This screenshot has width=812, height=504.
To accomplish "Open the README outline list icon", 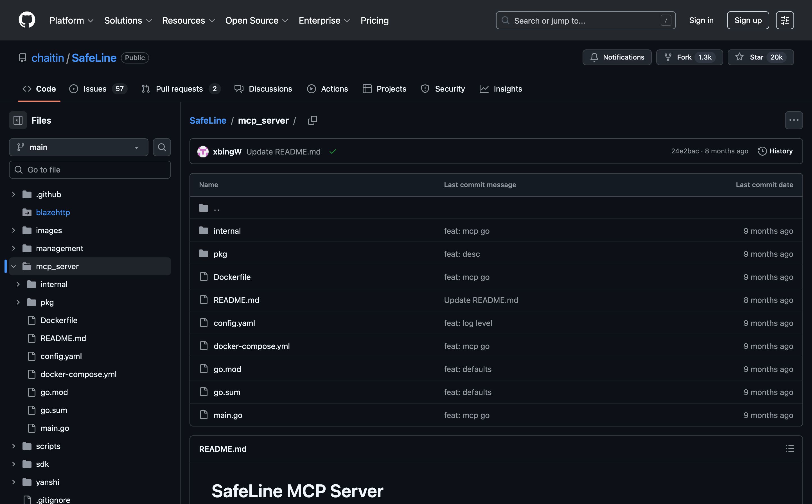I will 790,449.
